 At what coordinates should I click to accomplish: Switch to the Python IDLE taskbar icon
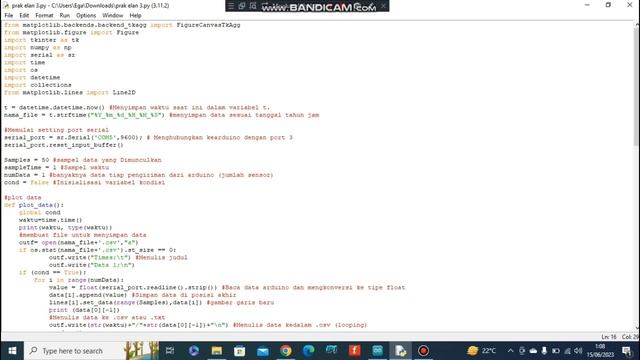400,351
